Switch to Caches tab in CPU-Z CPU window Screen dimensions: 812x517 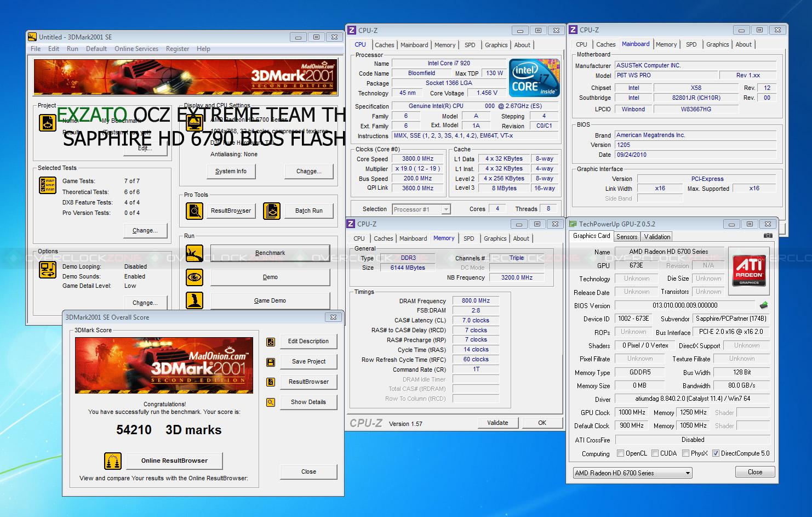coord(384,45)
